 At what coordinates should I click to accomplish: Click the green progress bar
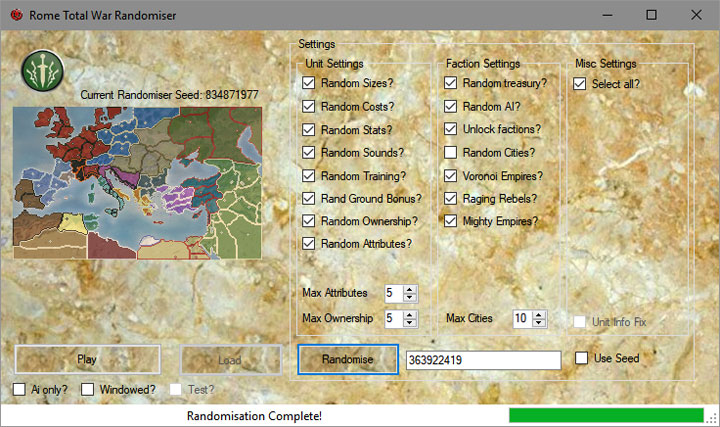606,415
